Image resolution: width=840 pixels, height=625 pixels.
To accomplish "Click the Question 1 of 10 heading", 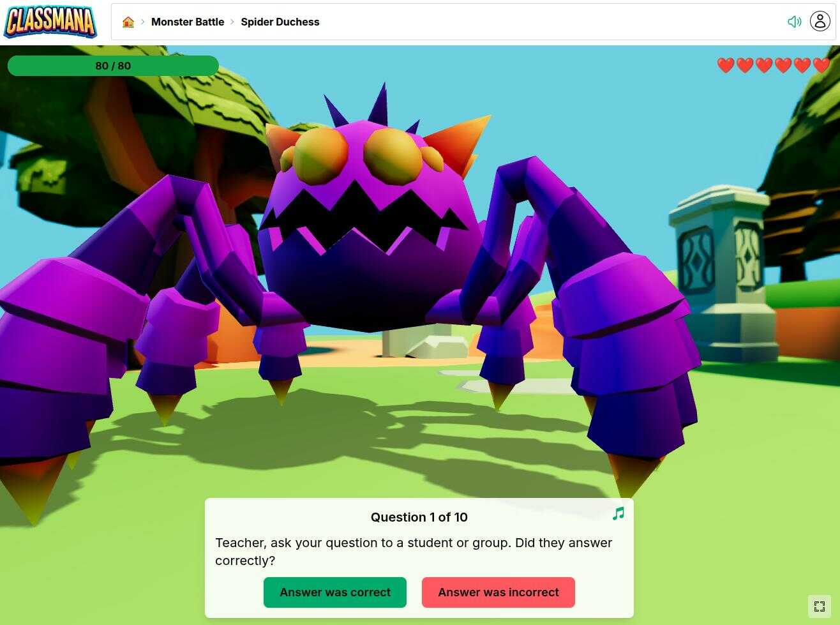I will (419, 517).
